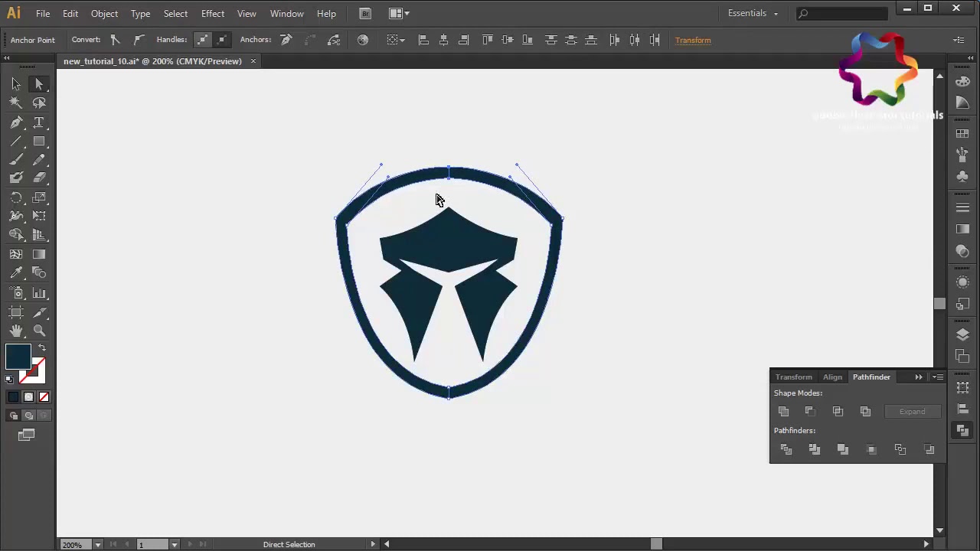This screenshot has width=980, height=551.
Task: Switch to the Align tab
Action: click(832, 377)
